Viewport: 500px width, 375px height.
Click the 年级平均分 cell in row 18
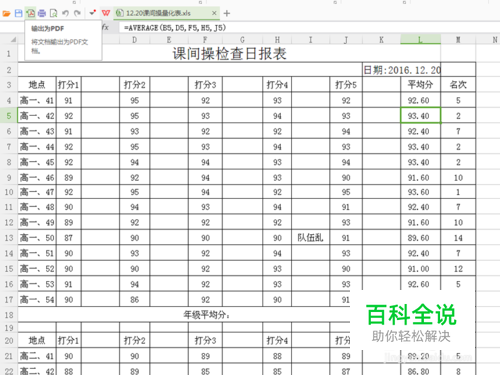tap(207, 315)
